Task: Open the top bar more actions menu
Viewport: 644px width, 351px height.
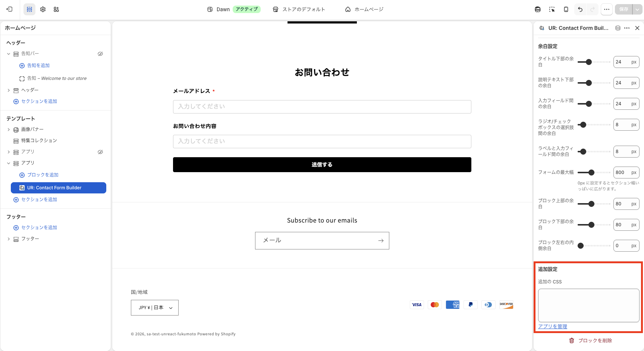Action: click(607, 9)
